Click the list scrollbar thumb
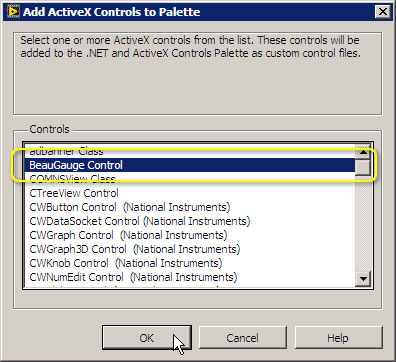396x362 pixels. [363, 167]
